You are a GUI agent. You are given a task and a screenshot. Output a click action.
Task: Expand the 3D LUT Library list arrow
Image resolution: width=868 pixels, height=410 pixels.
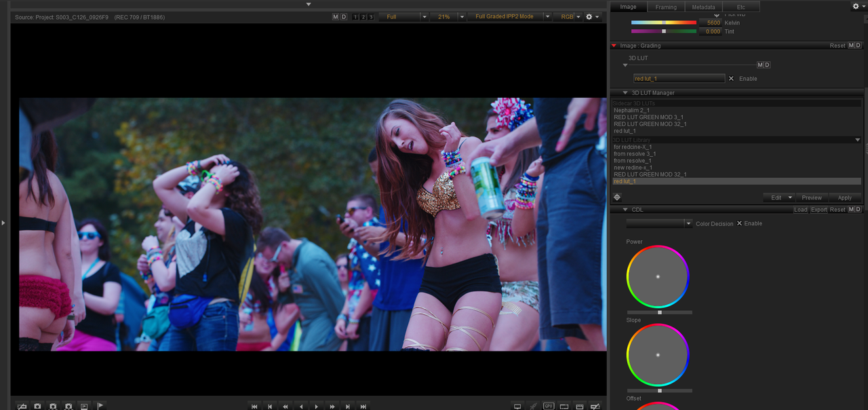point(857,140)
